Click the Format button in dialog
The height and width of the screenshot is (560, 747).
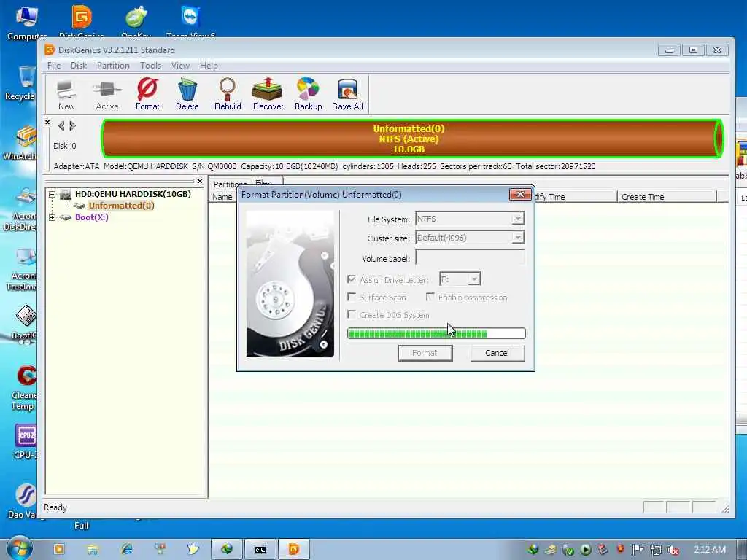coord(425,353)
